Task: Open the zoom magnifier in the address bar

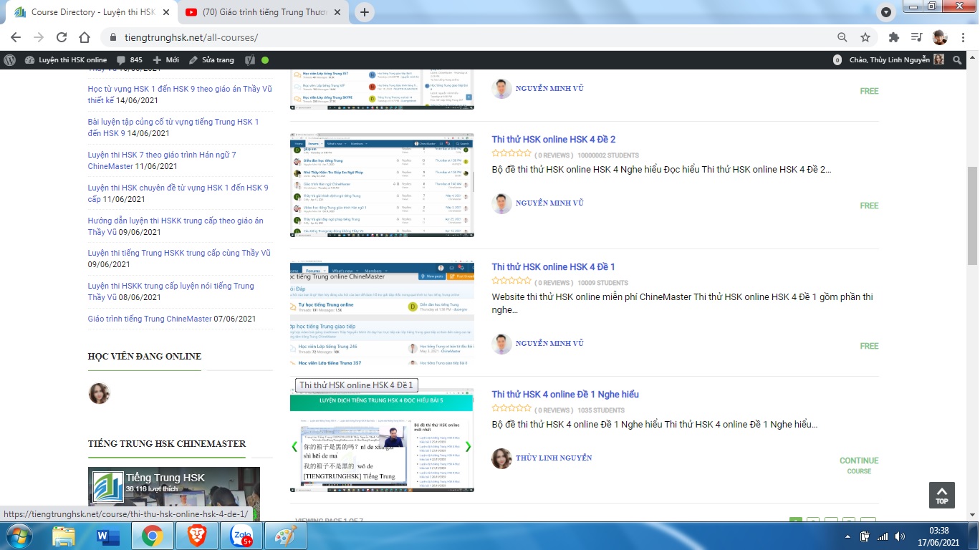Action: click(842, 37)
